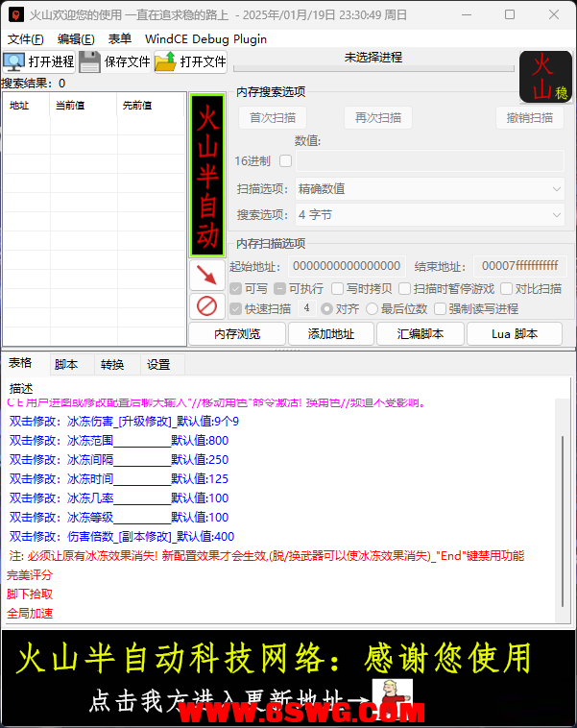This screenshot has width=577, height=728.
Task: Click the 内存浏览 button
Action: pos(236,333)
